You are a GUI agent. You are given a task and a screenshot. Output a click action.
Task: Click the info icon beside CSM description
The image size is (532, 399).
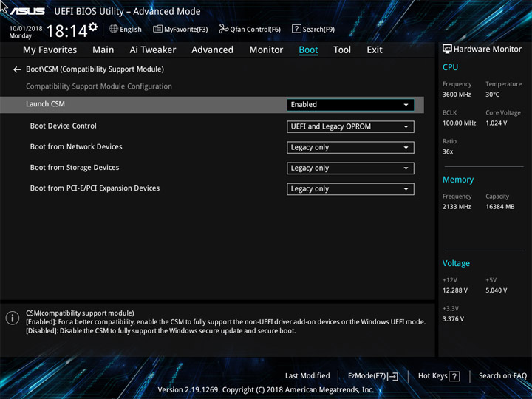pos(13,318)
